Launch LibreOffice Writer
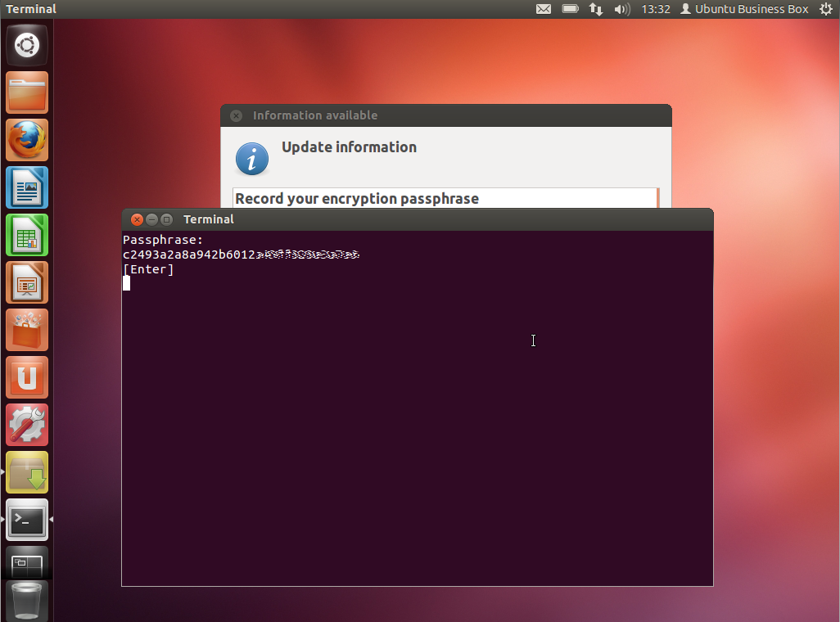840x622 pixels. [x=26, y=187]
